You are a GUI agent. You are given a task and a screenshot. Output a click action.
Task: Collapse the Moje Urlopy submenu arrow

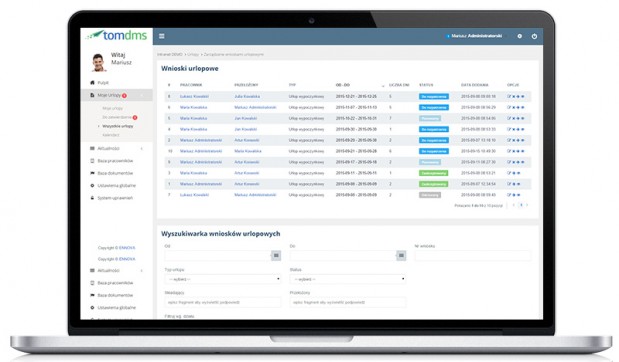point(142,95)
